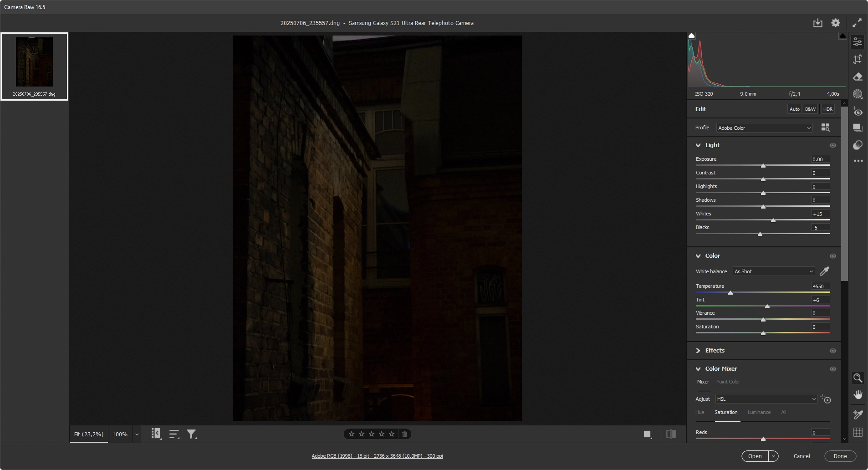This screenshot has width=868, height=470.
Task: Click the Whites slider handle
Action: pyautogui.click(x=773, y=220)
